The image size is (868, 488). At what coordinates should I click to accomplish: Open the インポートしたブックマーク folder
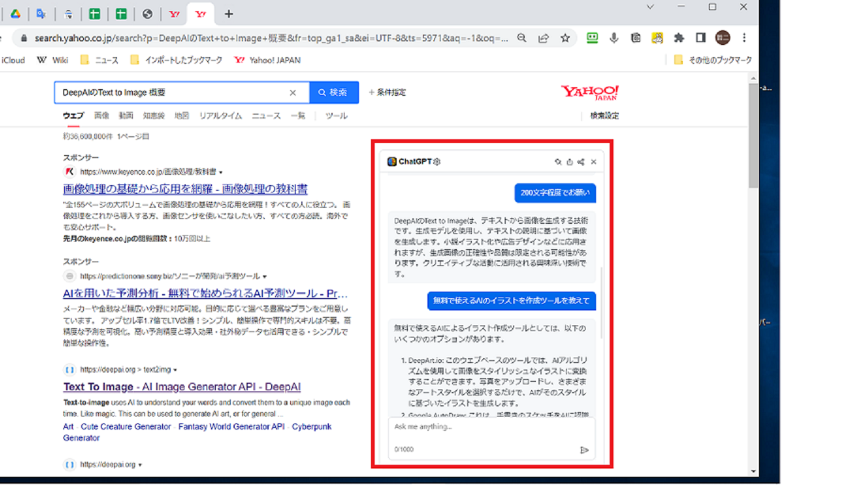(x=176, y=60)
